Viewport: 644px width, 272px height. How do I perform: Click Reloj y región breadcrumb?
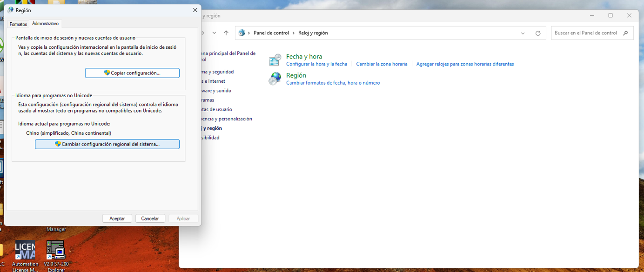tap(313, 33)
